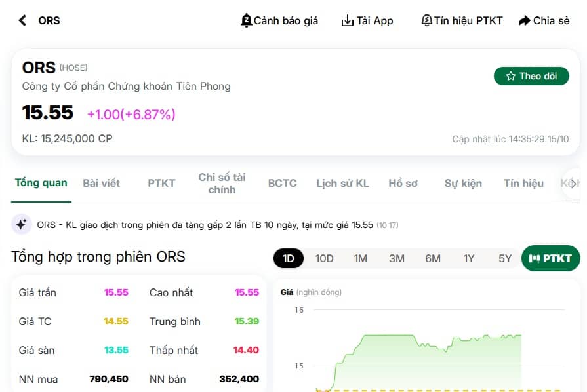Click the Tổng hợp trong phiên ORS heading

(98, 257)
